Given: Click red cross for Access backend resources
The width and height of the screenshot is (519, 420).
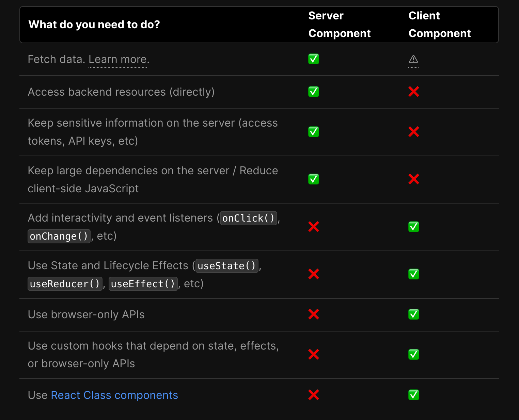Looking at the screenshot, I should coord(414,92).
